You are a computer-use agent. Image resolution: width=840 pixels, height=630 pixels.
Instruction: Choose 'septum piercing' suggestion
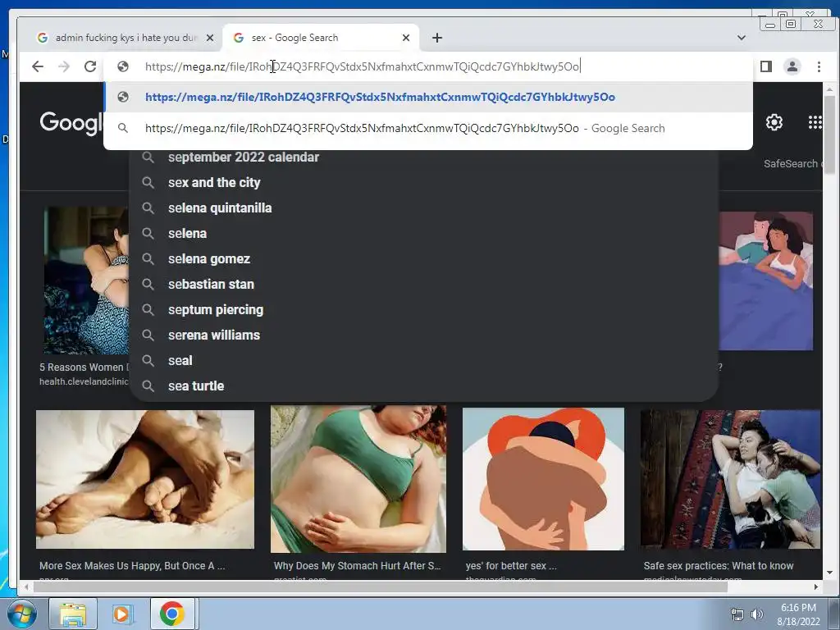click(x=216, y=309)
